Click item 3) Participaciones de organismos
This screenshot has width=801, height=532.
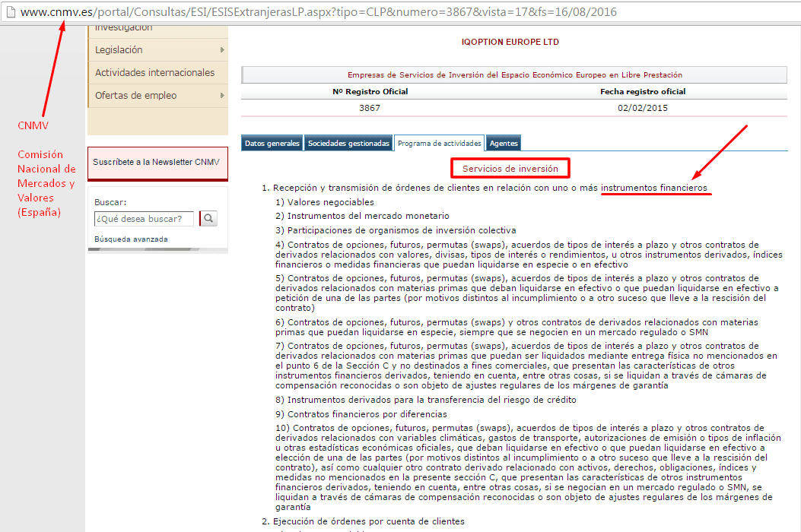pos(396,230)
